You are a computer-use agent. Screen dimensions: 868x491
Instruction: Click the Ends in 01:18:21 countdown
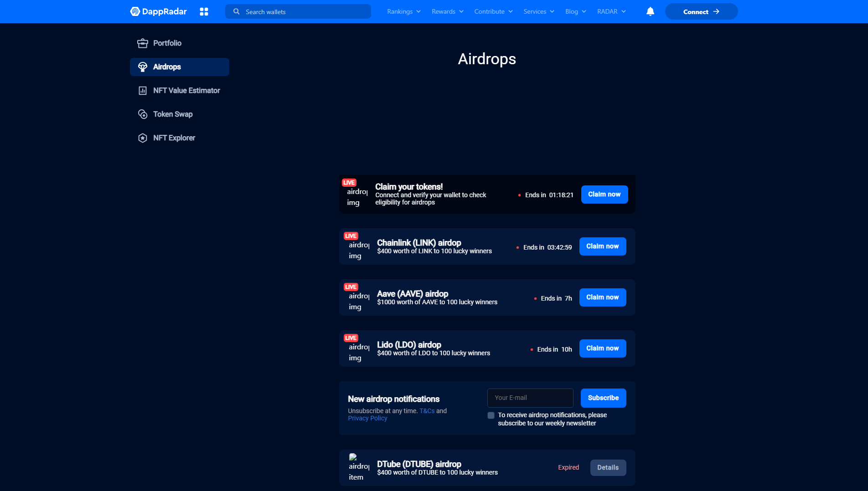pos(549,195)
